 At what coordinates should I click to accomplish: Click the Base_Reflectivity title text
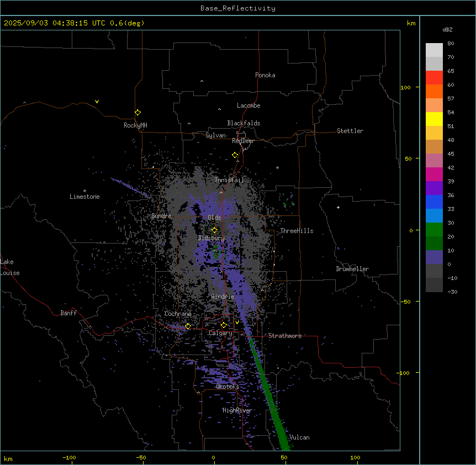point(238,8)
